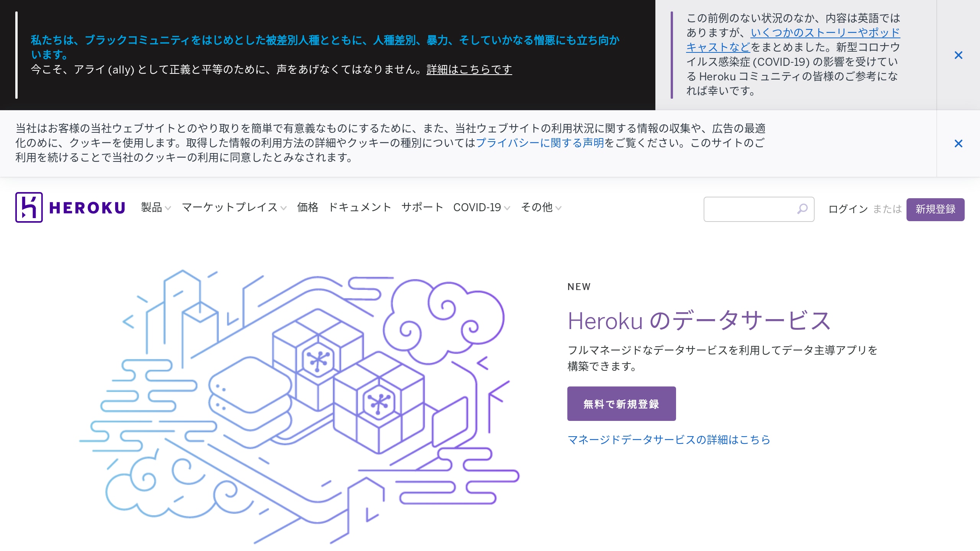980x551 pixels.
Task: Close the COVID-19 notice banner
Action: coord(958,55)
